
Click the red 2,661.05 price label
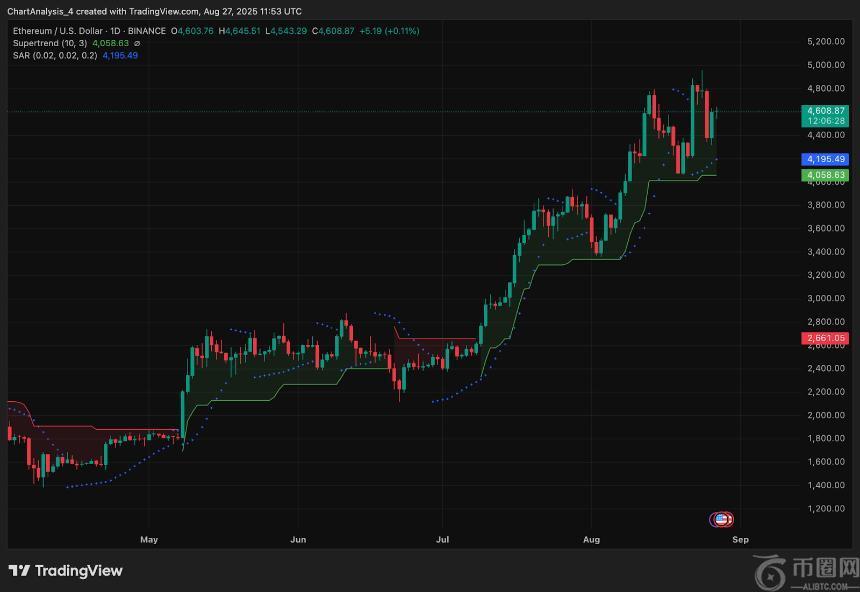pos(826,339)
